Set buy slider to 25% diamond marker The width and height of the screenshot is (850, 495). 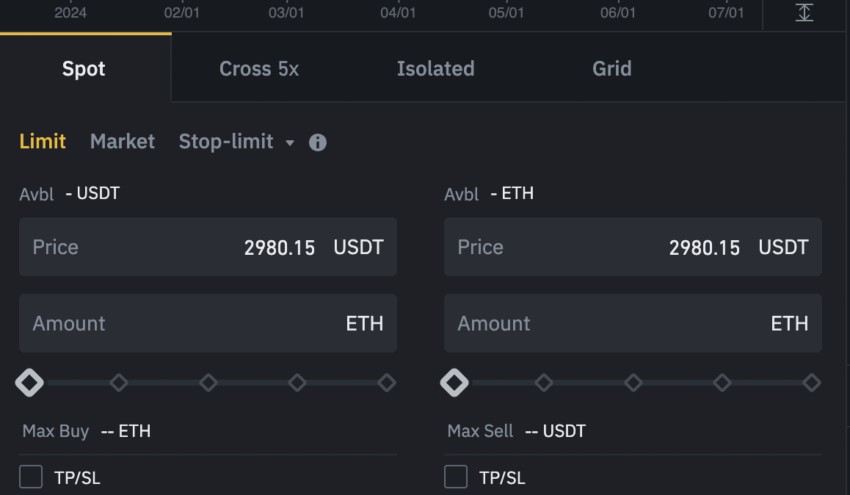(119, 383)
